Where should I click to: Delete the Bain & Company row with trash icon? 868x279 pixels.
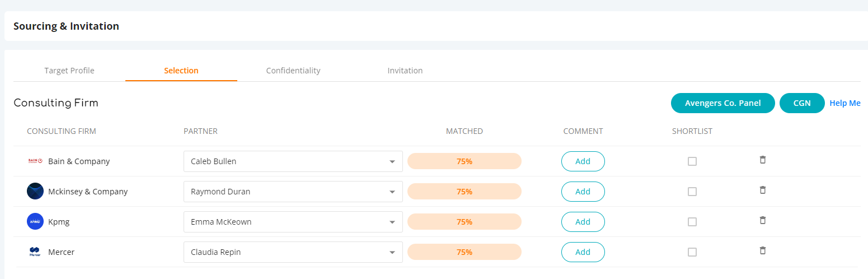pyautogui.click(x=762, y=160)
